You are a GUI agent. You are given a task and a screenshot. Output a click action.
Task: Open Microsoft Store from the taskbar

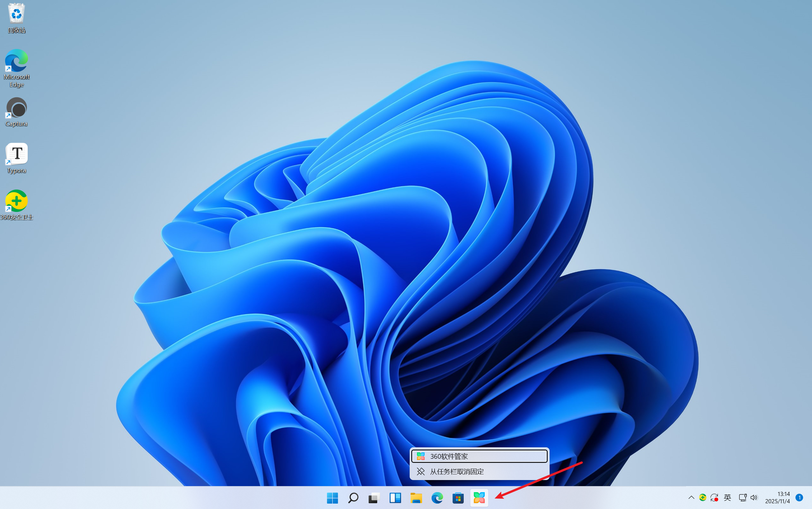pos(458,498)
